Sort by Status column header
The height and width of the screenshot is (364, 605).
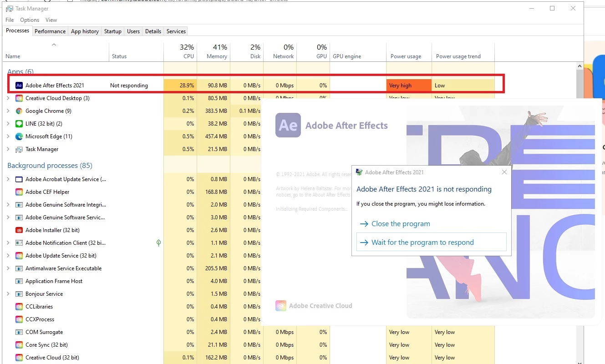136,52
